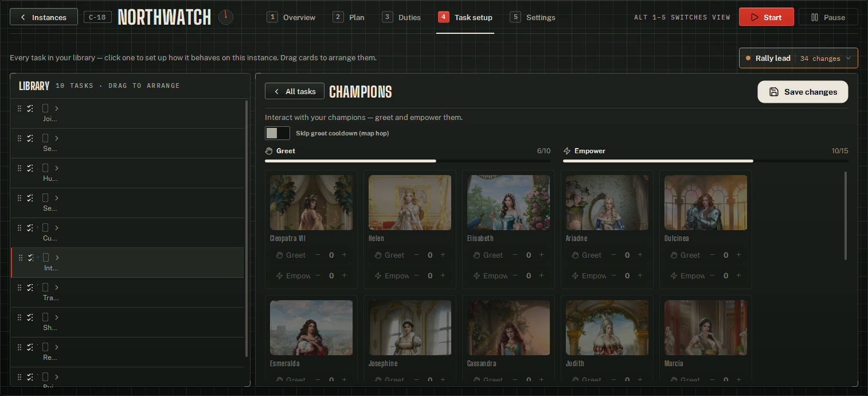Expand the Sh... task with its chevron

point(57,317)
